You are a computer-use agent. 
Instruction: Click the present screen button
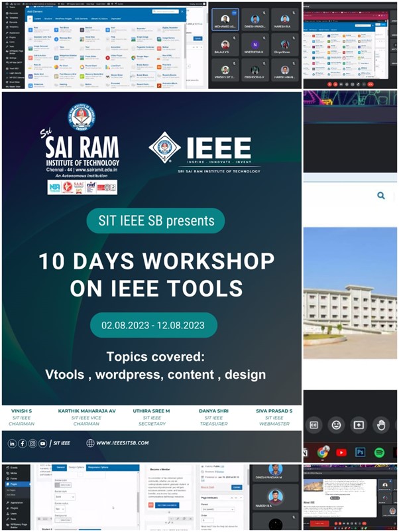click(359, 425)
